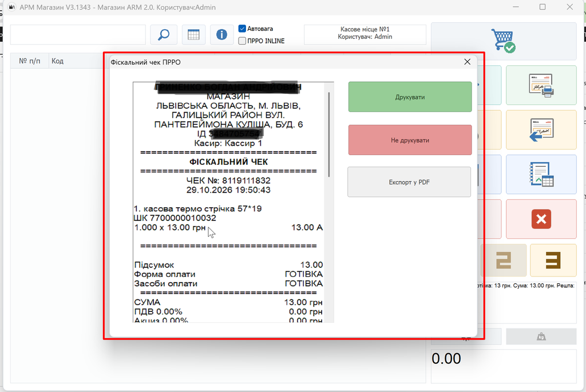The width and height of the screenshot is (586, 392).
Task: Click the date 29.10.2026 19:50:43
Action: [228, 190]
